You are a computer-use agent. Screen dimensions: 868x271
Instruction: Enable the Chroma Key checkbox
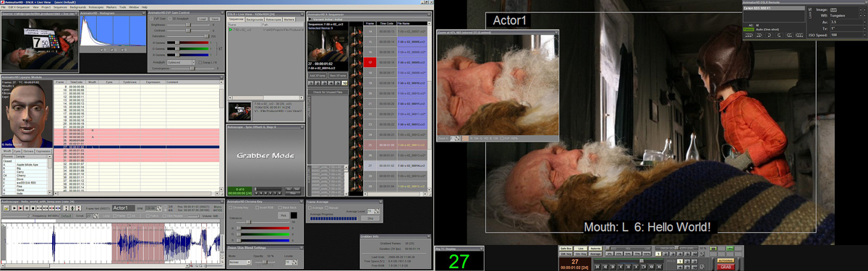pyautogui.click(x=230, y=207)
